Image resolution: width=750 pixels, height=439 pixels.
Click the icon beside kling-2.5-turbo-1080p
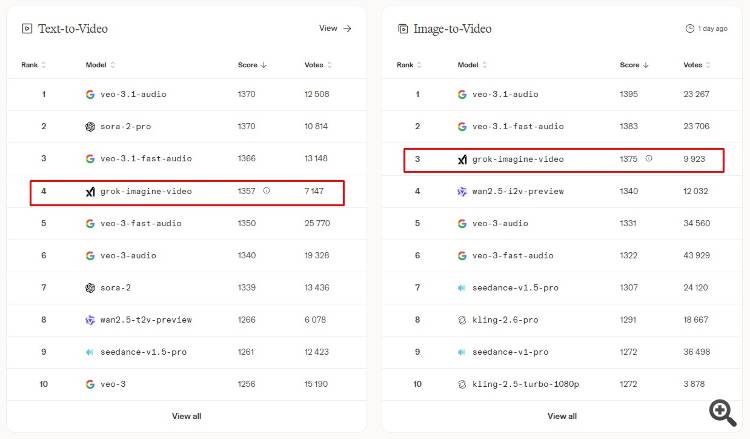click(x=462, y=384)
